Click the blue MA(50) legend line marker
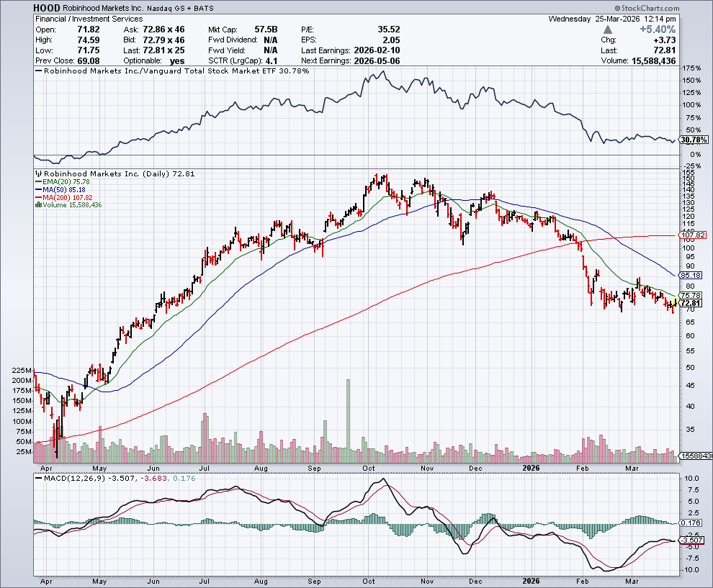Screen dimensions: 713x588 tap(39, 190)
